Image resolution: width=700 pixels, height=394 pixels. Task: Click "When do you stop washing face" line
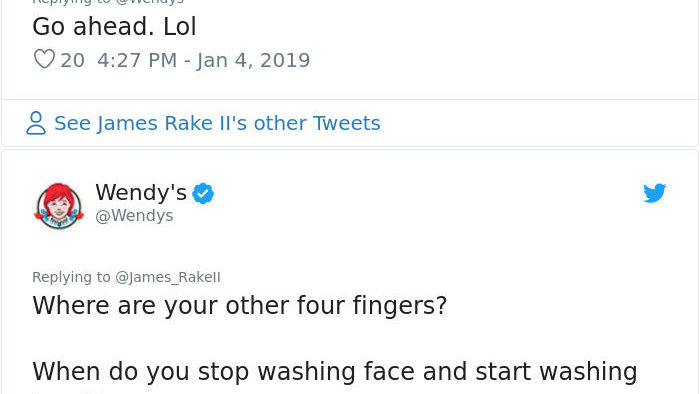point(224,372)
